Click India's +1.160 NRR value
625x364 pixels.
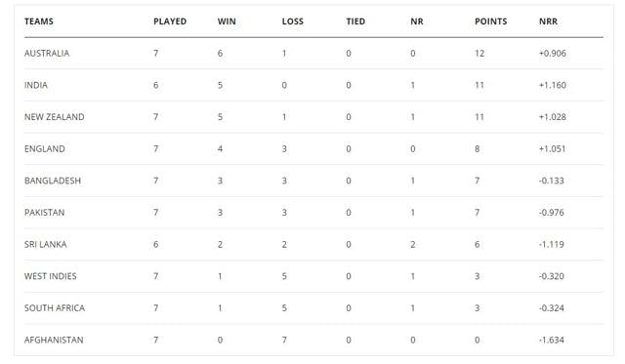click(553, 85)
